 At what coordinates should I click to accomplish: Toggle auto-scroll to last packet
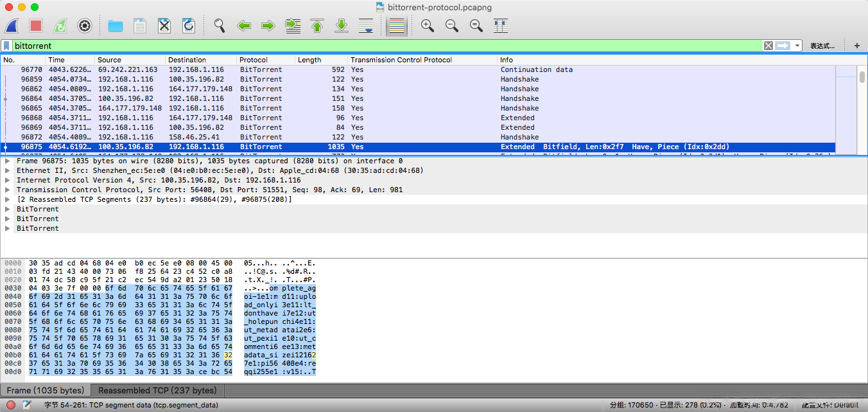click(x=366, y=26)
